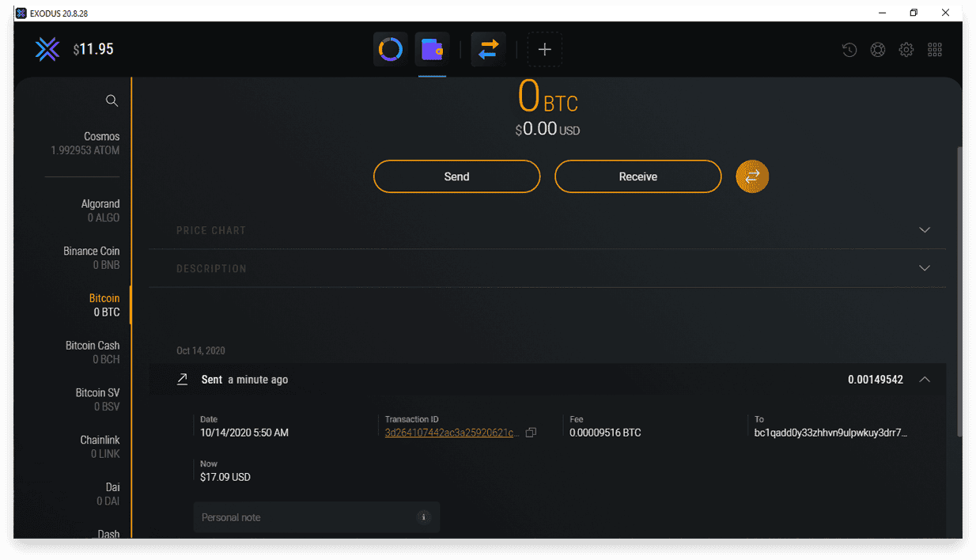Click personal note info icon
Screen dimensions: 976x560
pos(424,517)
